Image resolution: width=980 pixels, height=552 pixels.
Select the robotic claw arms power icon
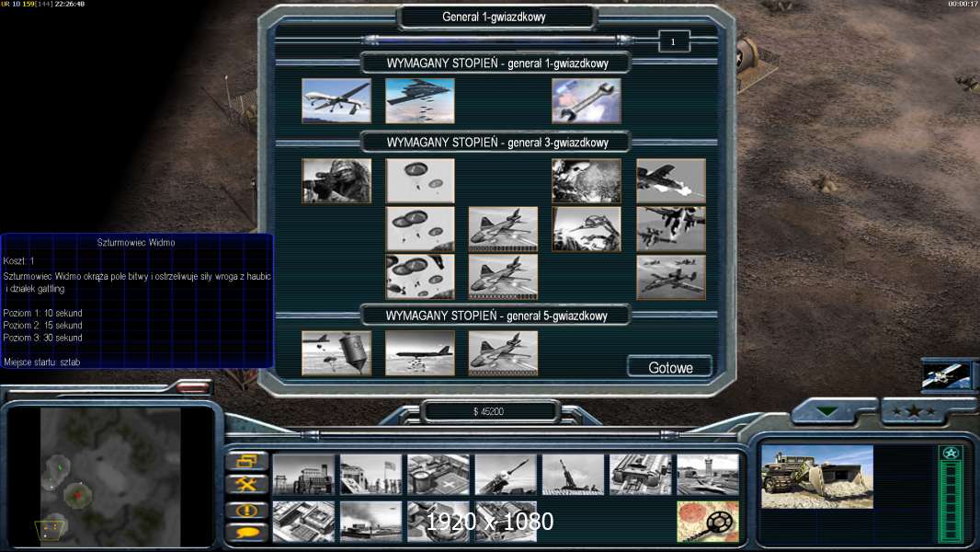coord(587,229)
